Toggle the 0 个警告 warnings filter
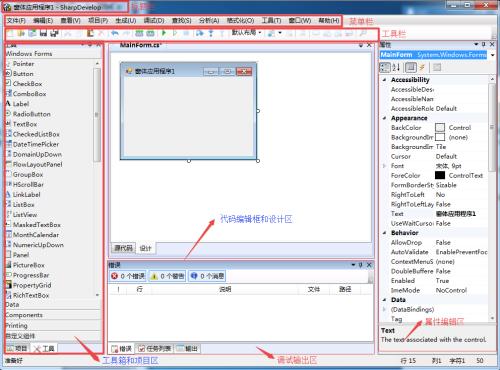 tap(168, 276)
